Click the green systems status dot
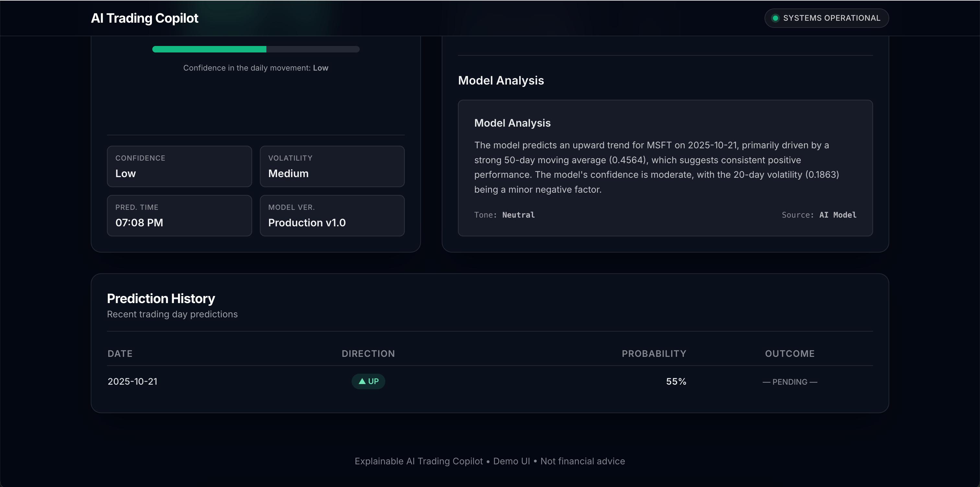This screenshot has width=980, height=487. tap(775, 18)
